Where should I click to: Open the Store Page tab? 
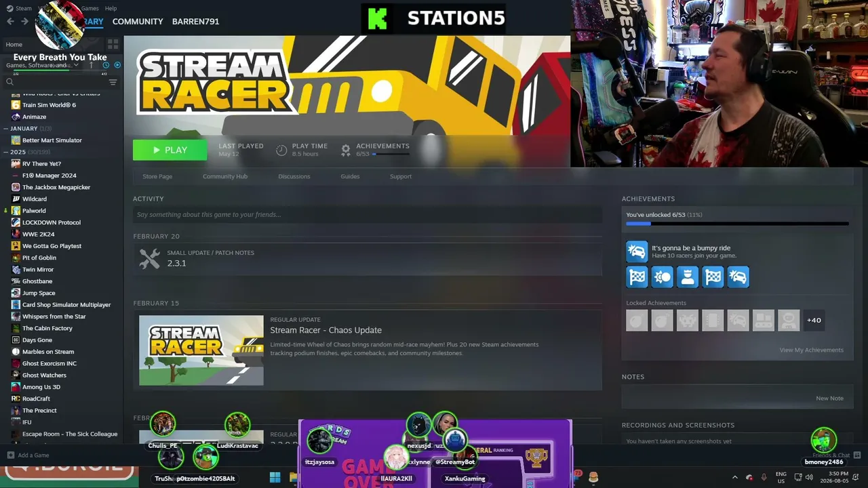point(157,176)
